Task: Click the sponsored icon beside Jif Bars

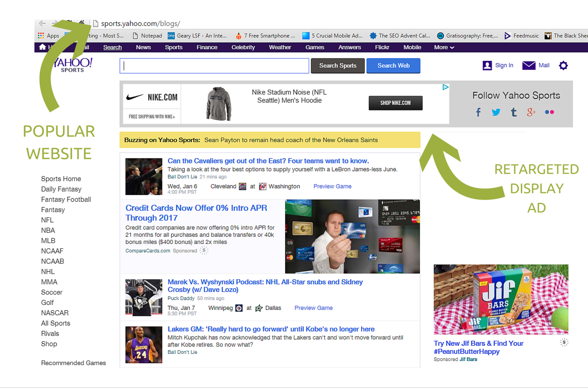Action: point(564,342)
